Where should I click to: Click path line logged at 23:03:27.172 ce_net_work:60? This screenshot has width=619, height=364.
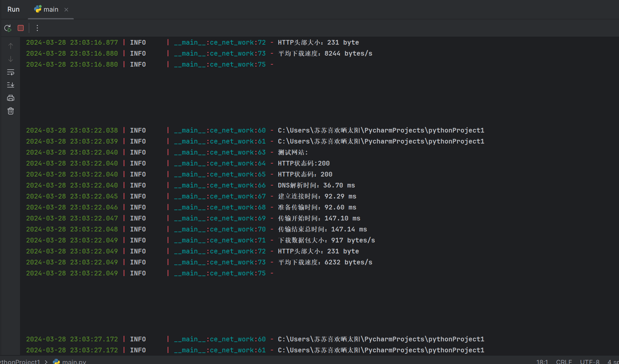pos(255,339)
